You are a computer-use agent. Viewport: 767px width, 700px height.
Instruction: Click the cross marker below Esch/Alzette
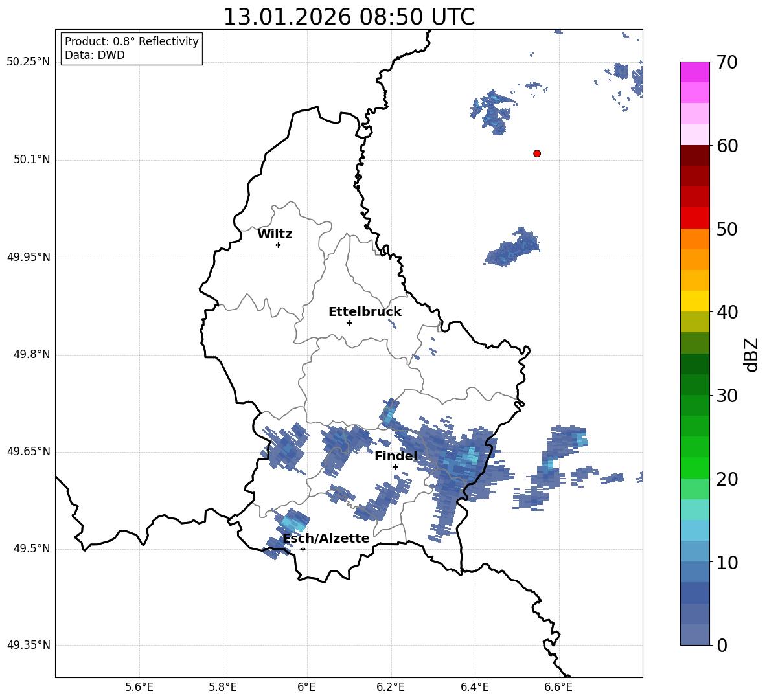point(303,549)
